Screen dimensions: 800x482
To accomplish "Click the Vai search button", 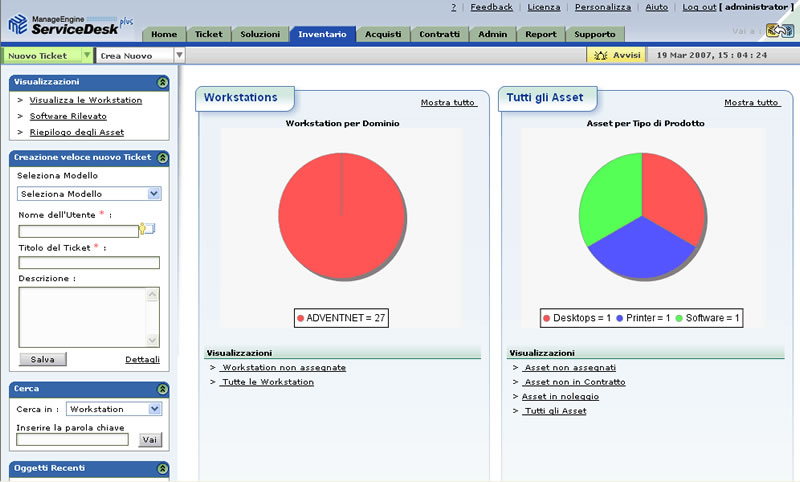I will click(x=150, y=440).
